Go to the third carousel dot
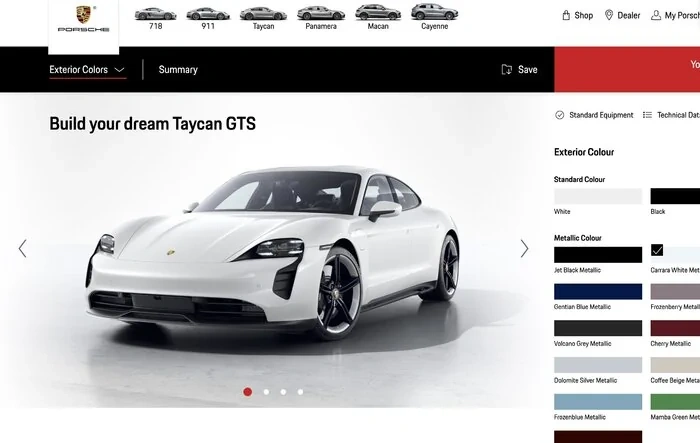 coord(283,392)
